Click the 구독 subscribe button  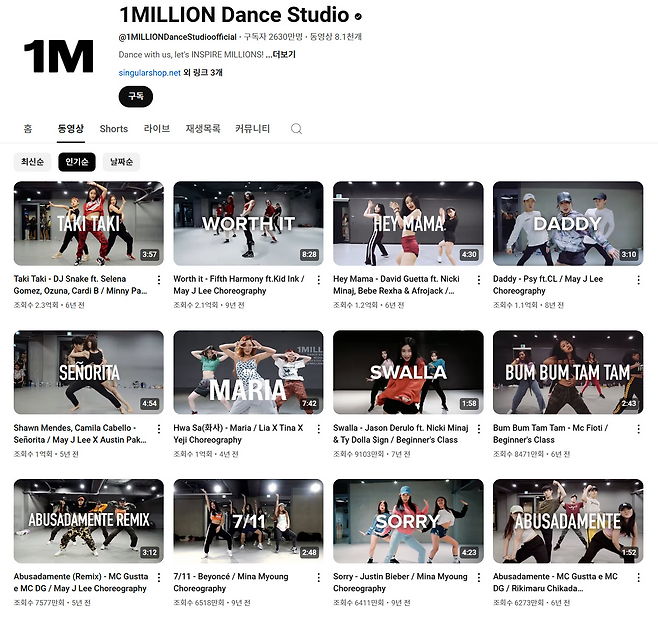click(x=135, y=97)
